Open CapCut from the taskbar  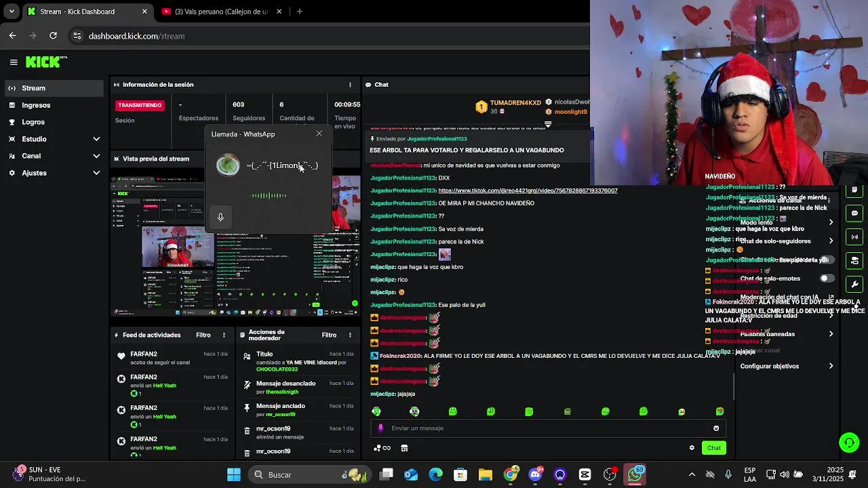click(x=585, y=474)
